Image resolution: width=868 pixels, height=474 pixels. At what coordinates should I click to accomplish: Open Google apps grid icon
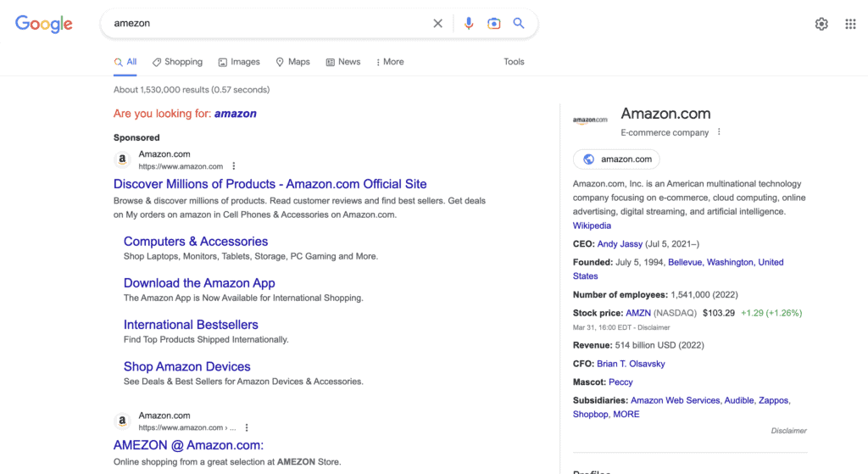(851, 24)
